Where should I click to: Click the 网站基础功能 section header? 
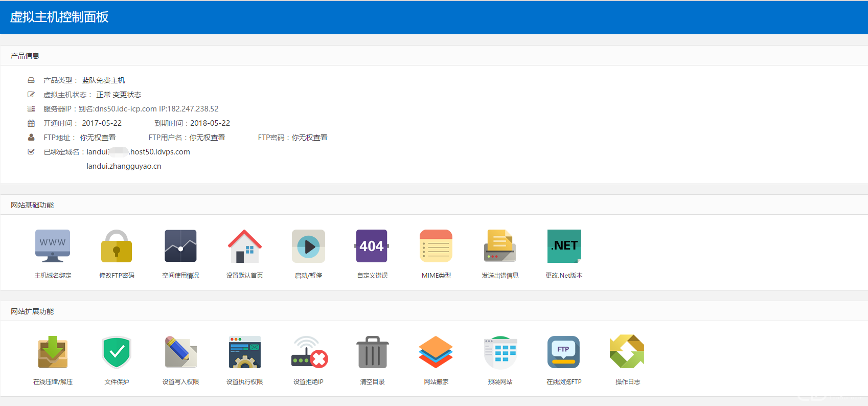pos(32,205)
